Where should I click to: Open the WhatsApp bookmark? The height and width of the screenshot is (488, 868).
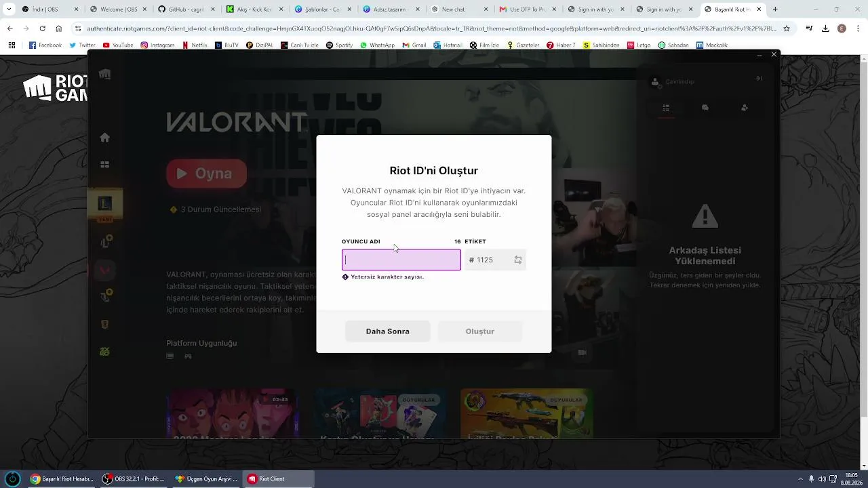pyautogui.click(x=378, y=45)
